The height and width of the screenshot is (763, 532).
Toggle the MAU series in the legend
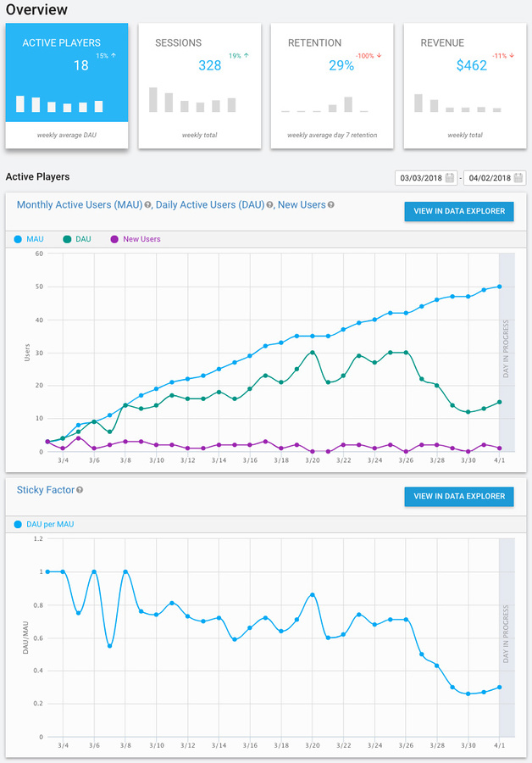pyautogui.click(x=26, y=240)
